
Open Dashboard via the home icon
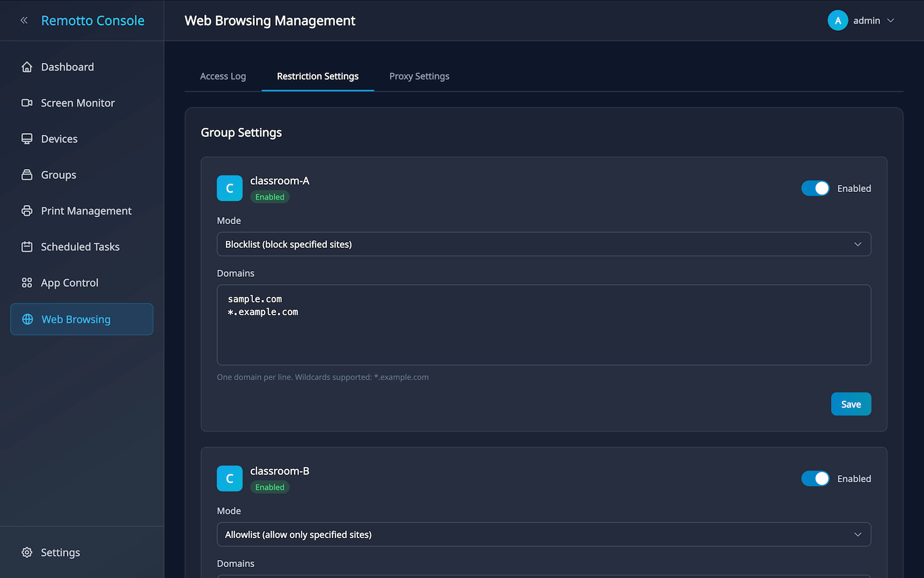coord(27,67)
